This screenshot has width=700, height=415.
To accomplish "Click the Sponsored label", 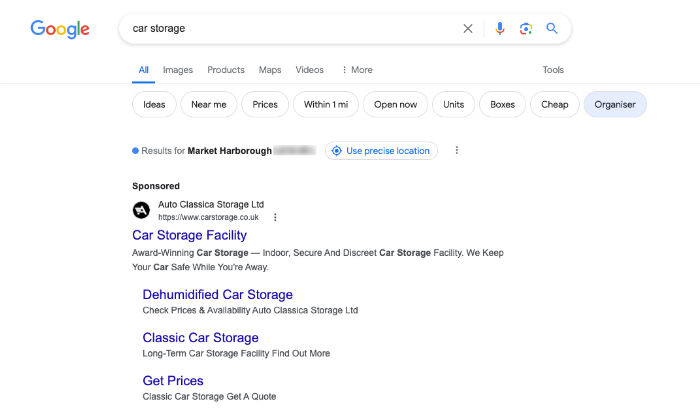I will [156, 186].
